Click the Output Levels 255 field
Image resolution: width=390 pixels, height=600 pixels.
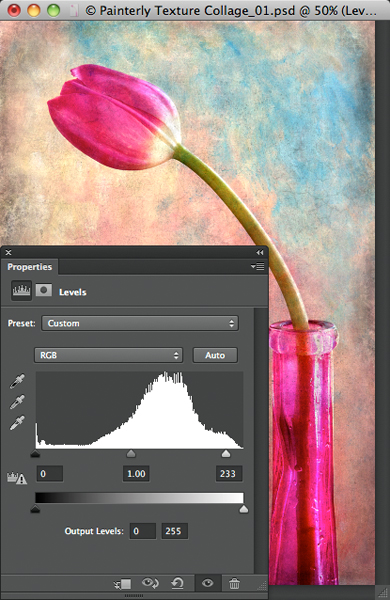[x=174, y=531]
